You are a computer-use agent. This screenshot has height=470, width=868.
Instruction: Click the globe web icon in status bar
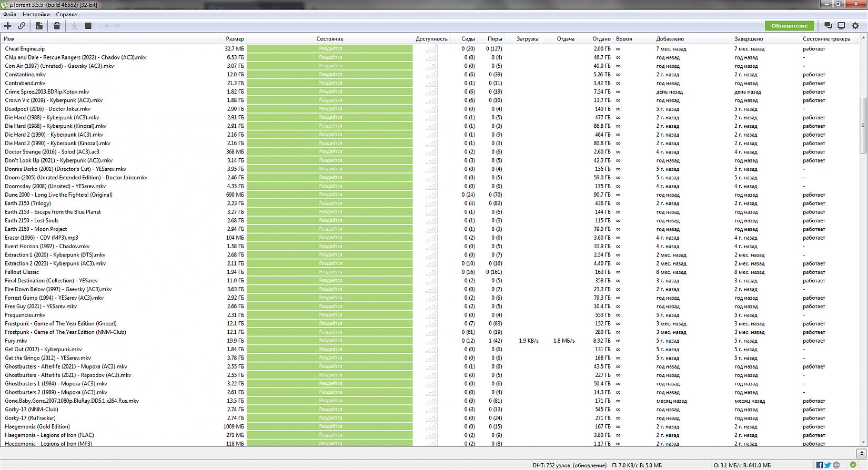click(836, 465)
